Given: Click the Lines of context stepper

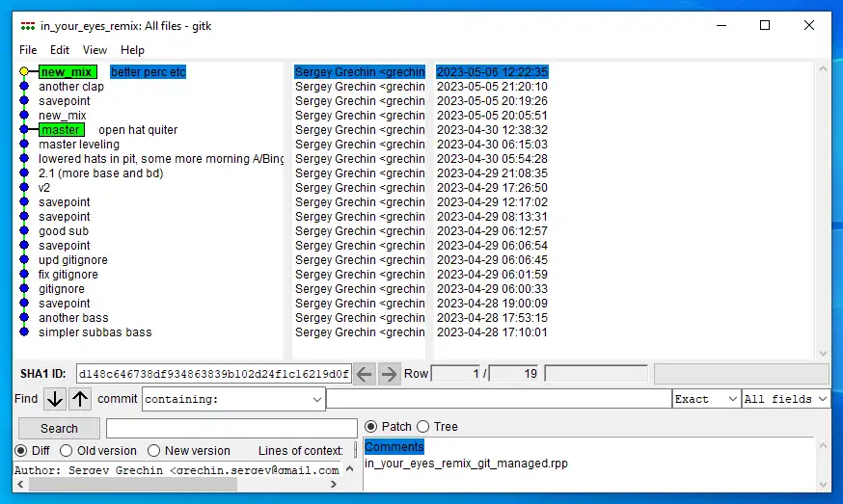Looking at the screenshot, I should (x=355, y=450).
